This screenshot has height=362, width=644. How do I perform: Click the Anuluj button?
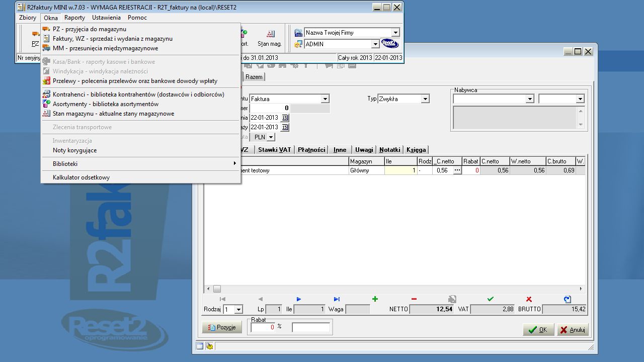click(x=572, y=330)
